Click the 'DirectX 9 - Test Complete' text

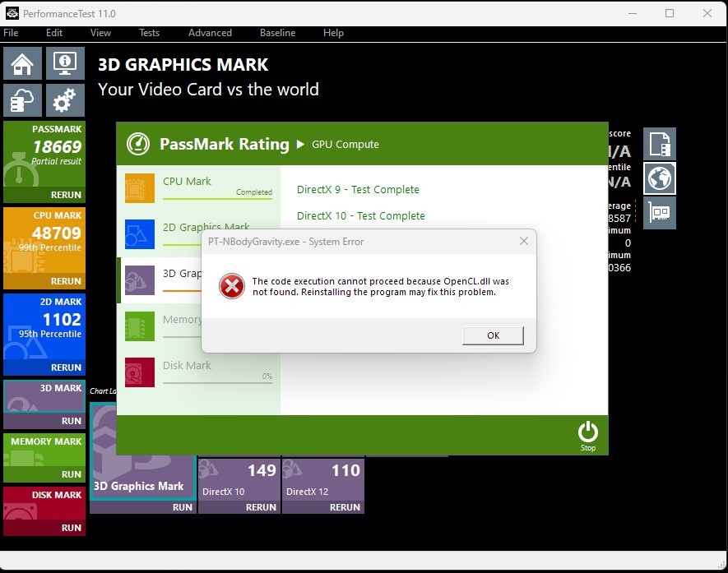358,189
